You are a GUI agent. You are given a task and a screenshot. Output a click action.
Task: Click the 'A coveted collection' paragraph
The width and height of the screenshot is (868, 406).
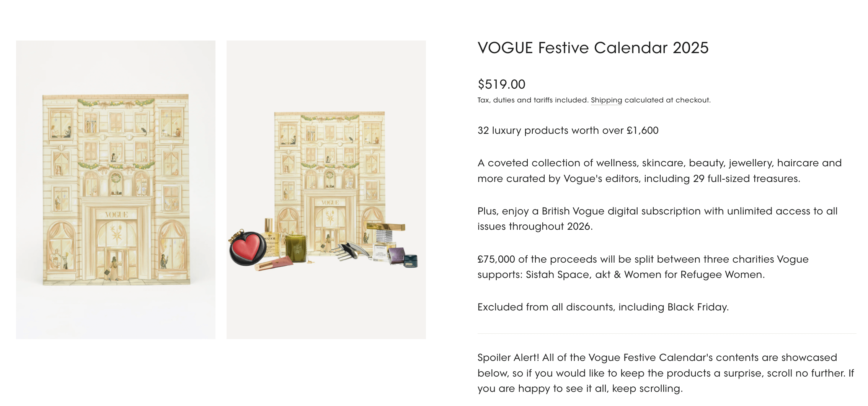[x=659, y=171]
